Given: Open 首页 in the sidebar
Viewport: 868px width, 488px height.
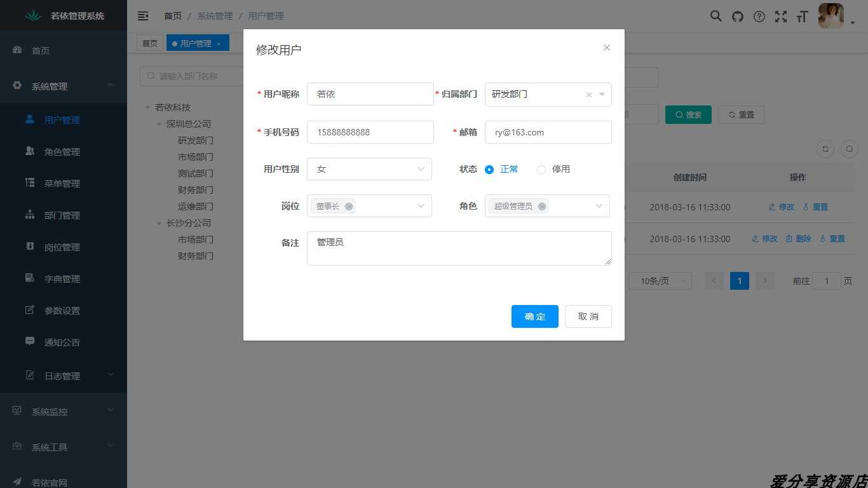Looking at the screenshot, I should point(64,50).
